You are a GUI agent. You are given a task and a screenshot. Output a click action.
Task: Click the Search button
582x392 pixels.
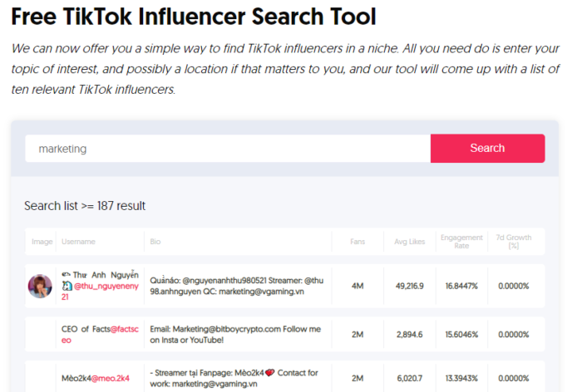click(x=487, y=148)
